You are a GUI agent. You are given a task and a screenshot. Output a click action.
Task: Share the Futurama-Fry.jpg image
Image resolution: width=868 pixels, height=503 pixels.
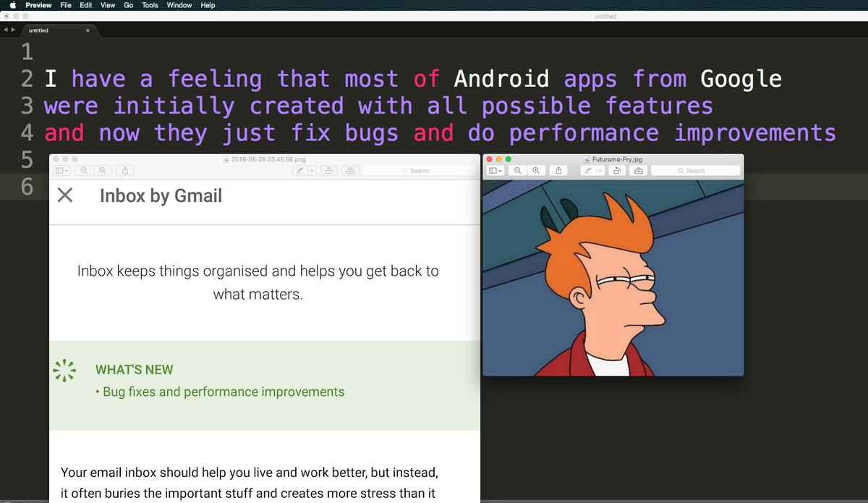tap(558, 171)
